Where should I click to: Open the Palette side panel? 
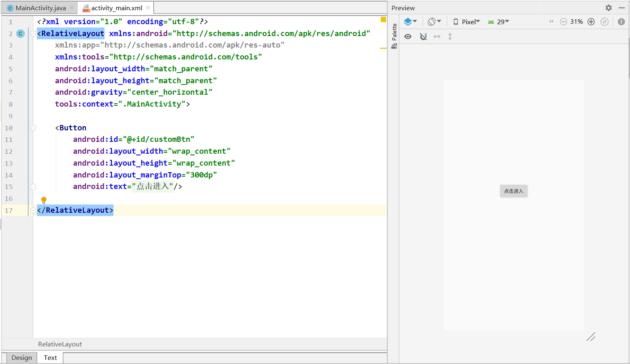click(394, 36)
